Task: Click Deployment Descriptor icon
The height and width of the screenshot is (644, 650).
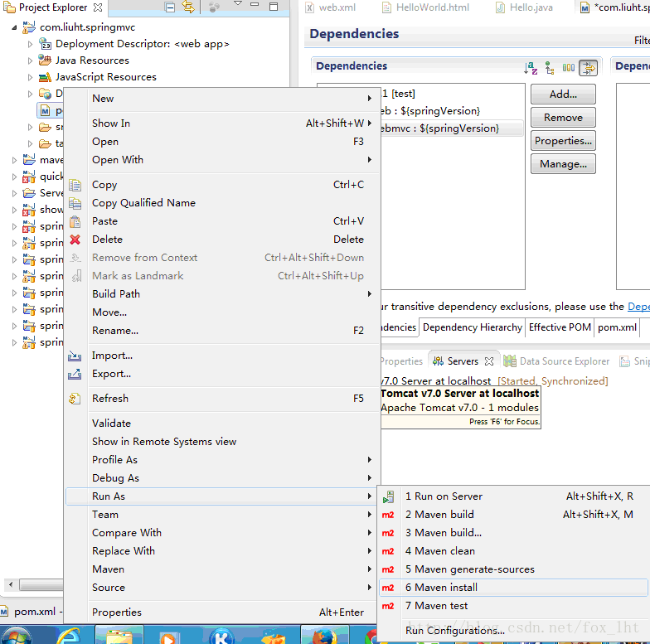Action: [x=45, y=43]
